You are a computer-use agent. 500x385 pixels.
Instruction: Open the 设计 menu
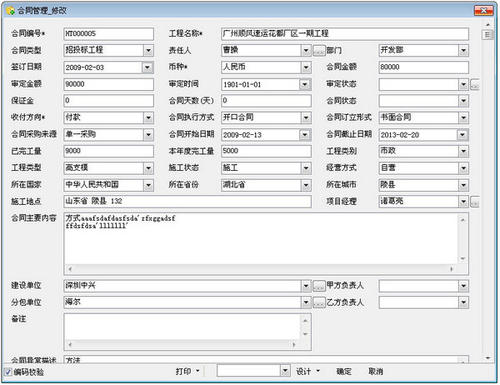coord(308,371)
